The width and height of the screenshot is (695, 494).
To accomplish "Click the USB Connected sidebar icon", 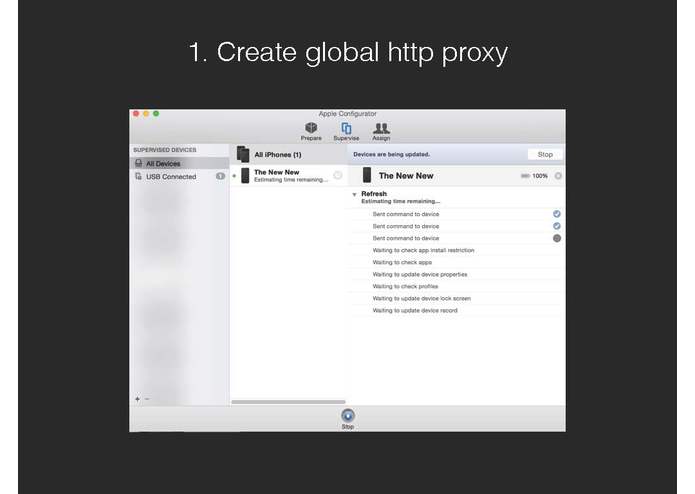I will click(139, 176).
